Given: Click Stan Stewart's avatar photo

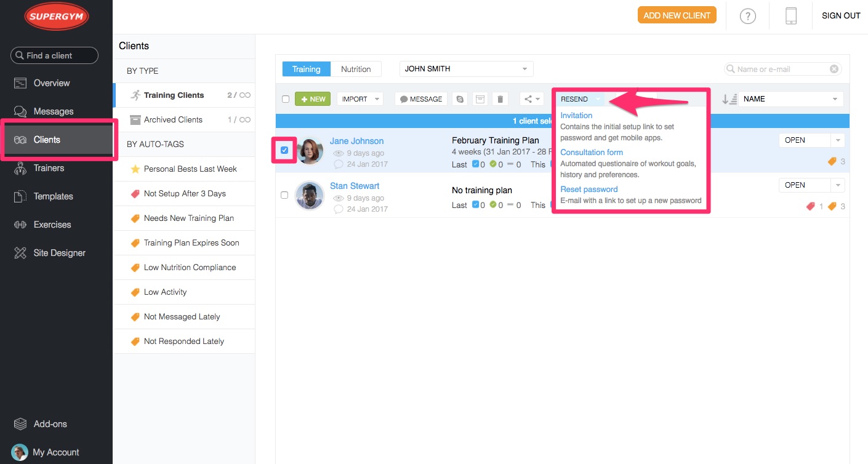Looking at the screenshot, I should (310, 196).
